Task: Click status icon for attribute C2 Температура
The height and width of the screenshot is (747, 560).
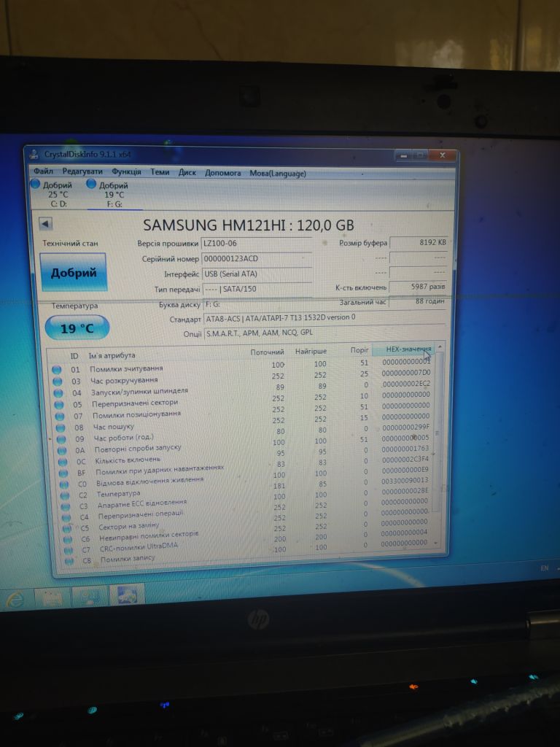Action: tap(65, 496)
